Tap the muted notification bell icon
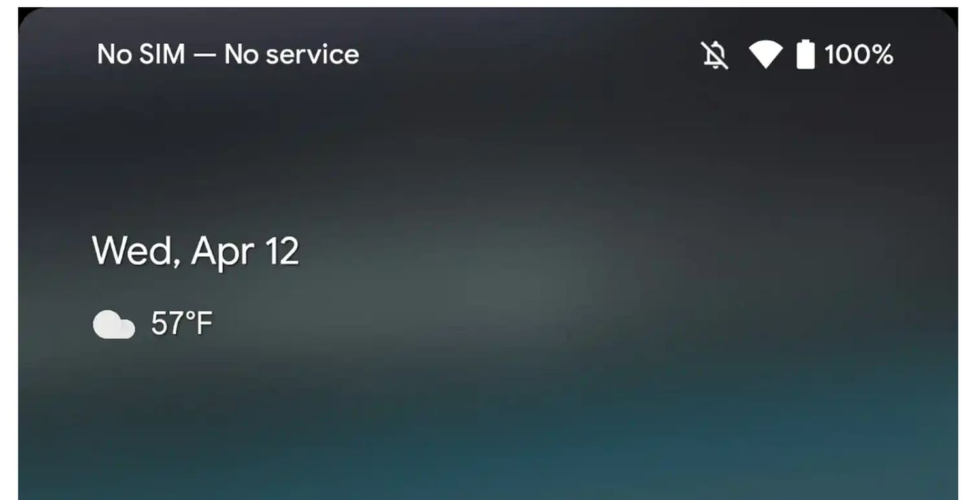Image resolution: width=980 pixels, height=500 pixels. 714,55
